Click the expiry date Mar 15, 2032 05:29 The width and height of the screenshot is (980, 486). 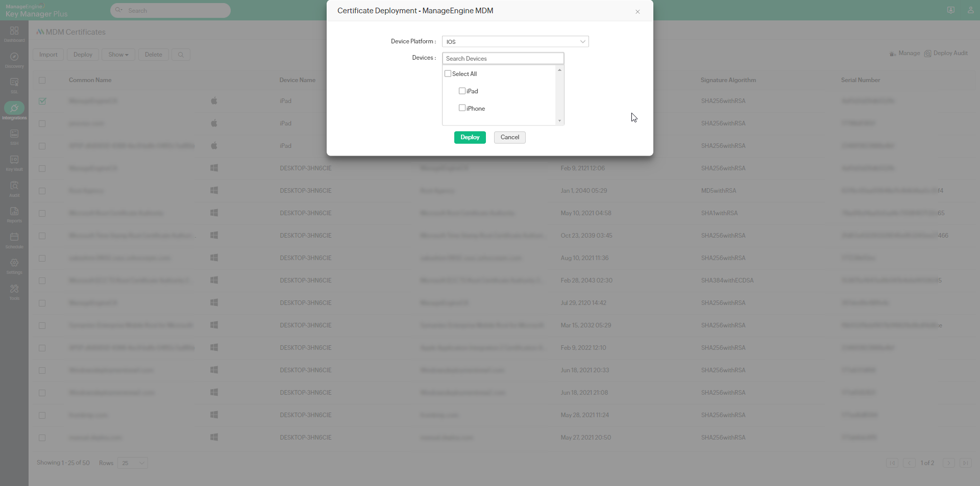[x=586, y=325]
